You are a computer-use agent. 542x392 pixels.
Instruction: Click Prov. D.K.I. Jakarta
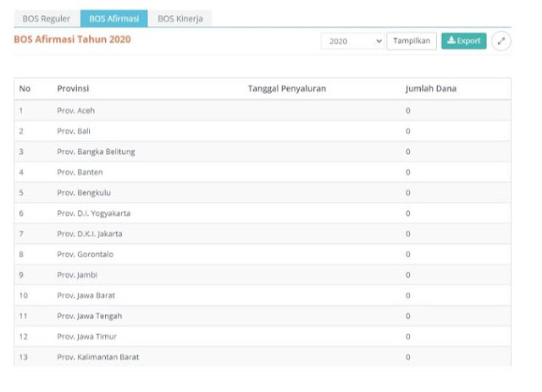point(90,234)
